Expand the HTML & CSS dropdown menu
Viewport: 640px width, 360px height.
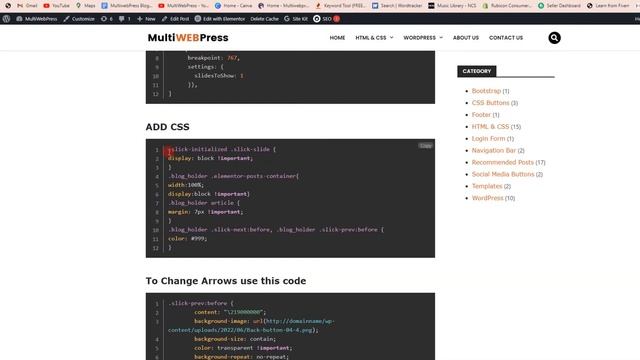tap(374, 38)
